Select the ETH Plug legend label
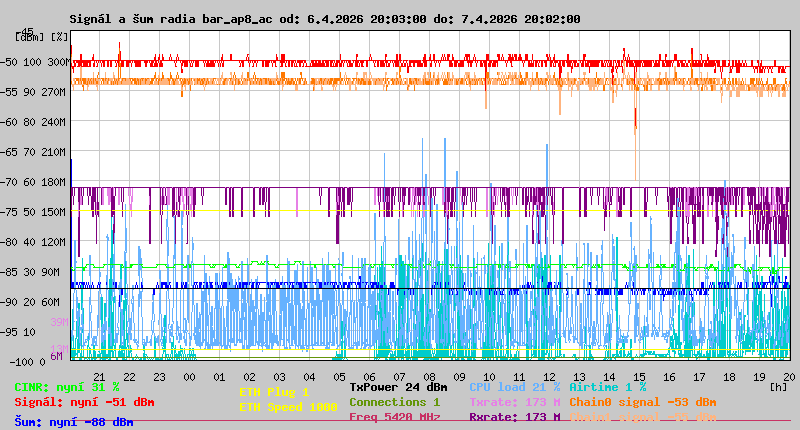 pos(274,393)
